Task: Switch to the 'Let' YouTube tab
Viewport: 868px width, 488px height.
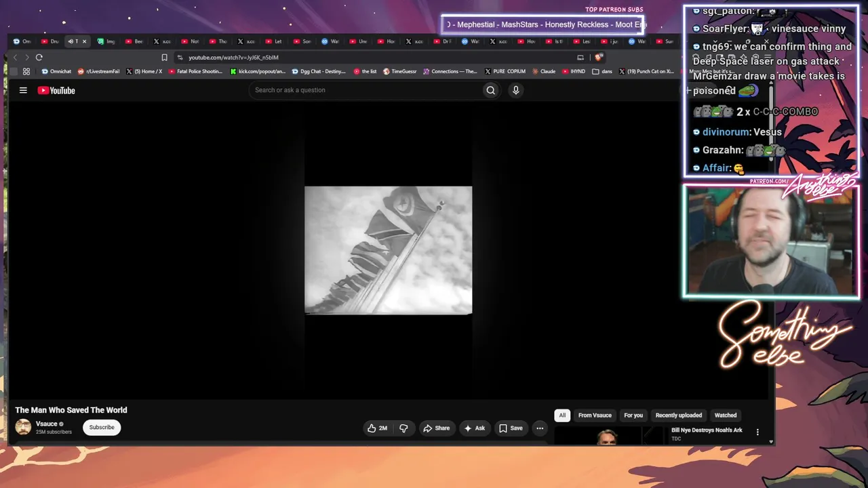Action: click(273, 41)
